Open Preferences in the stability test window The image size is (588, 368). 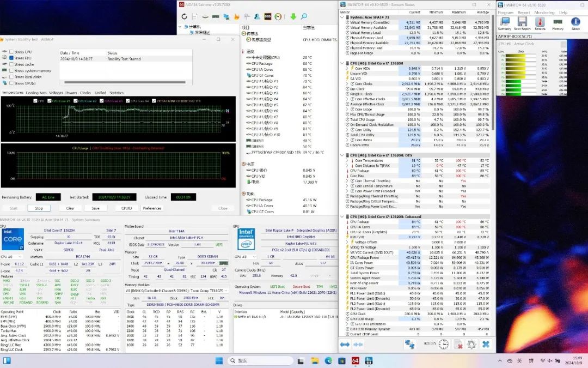(152, 208)
